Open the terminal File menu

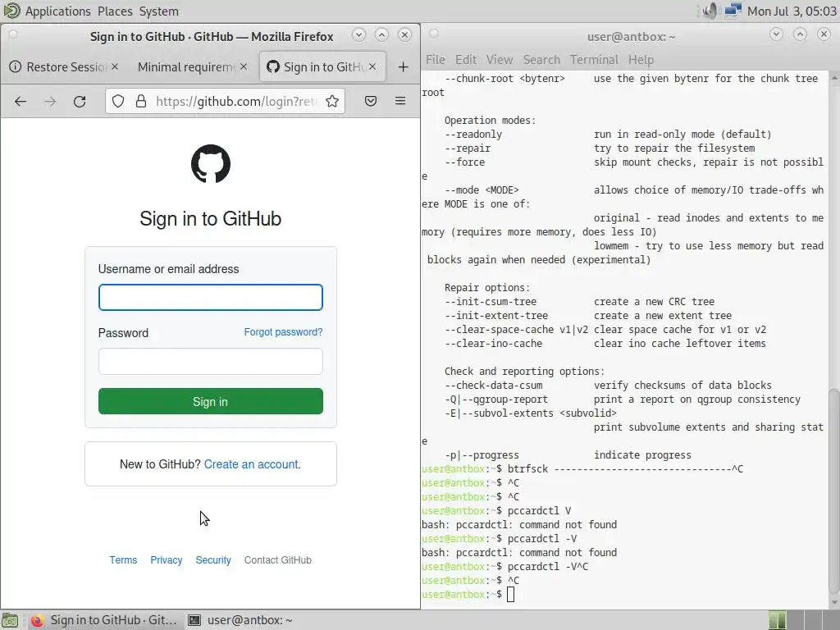[x=436, y=59]
